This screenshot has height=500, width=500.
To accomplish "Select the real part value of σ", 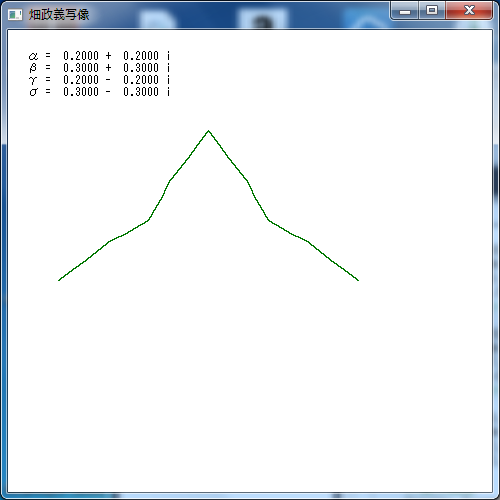I will 81,92.
